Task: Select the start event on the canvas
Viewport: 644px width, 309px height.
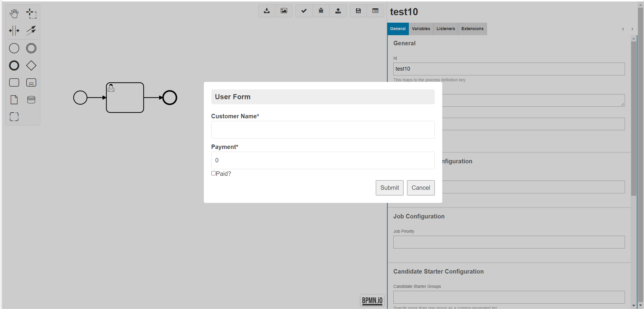Action: (x=80, y=98)
